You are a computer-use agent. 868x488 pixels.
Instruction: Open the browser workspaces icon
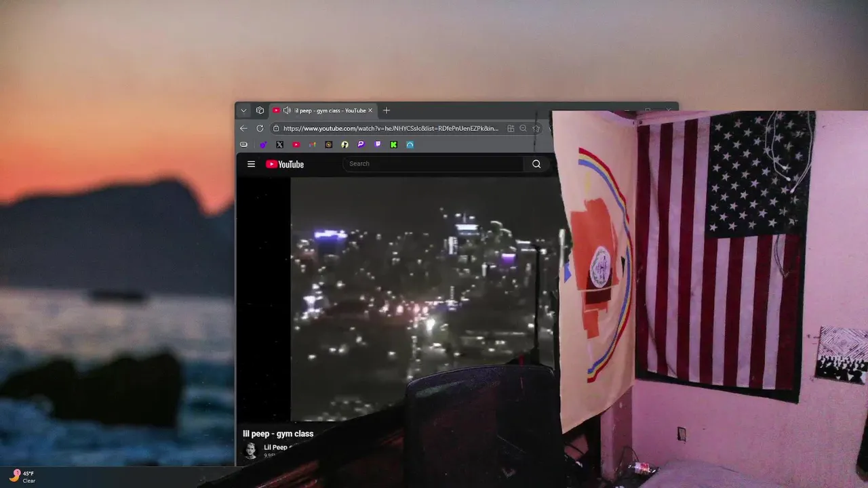click(260, 110)
